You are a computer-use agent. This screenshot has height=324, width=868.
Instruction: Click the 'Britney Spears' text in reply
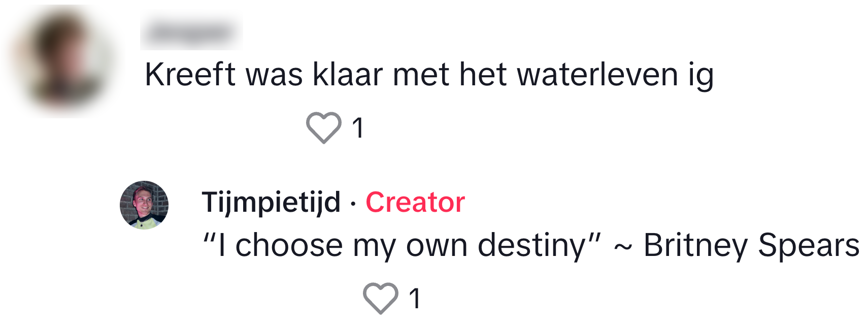point(751,245)
